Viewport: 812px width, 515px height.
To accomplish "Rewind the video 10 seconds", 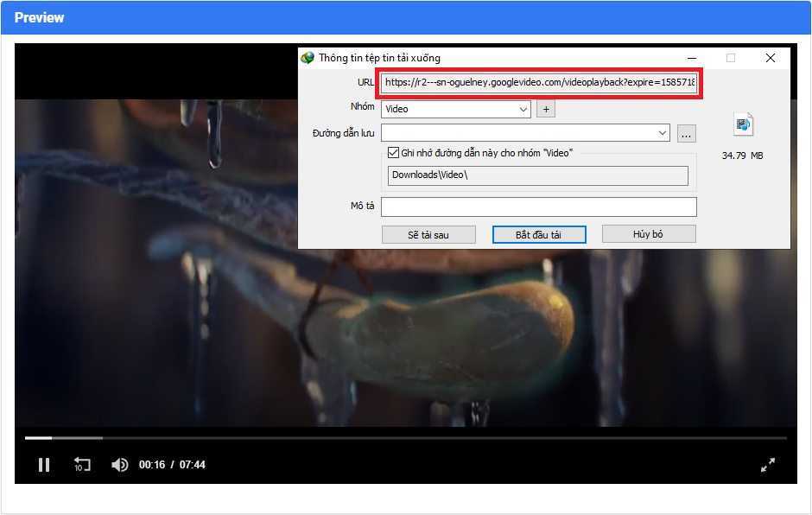I will (x=82, y=465).
